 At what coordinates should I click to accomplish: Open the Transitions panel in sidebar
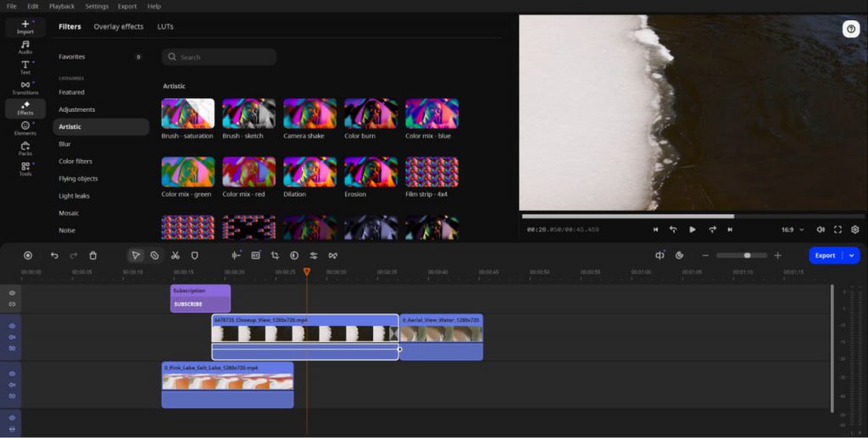[25, 88]
